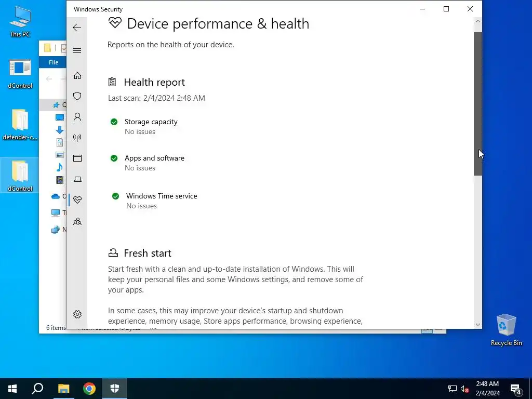The image size is (532, 399).
Task: Open Device security laptop icon
Action: tap(77, 179)
